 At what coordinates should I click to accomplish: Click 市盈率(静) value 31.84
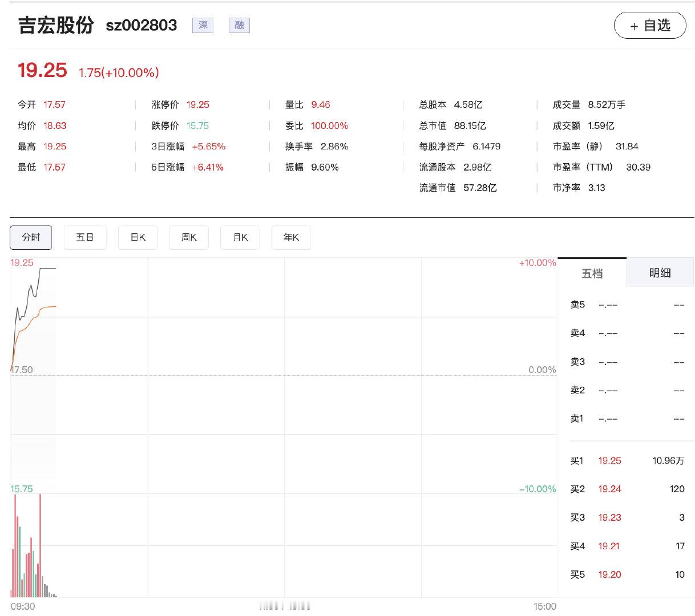627,147
